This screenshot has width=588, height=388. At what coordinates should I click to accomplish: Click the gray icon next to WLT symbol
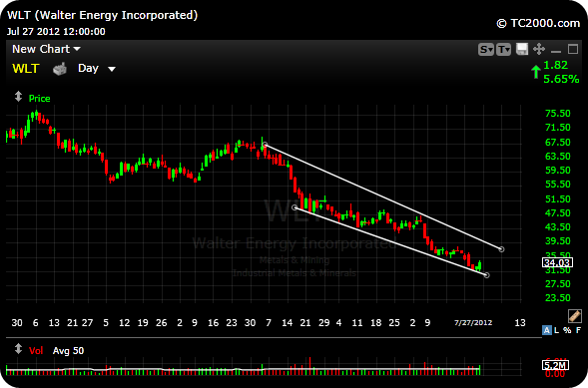tap(60, 69)
